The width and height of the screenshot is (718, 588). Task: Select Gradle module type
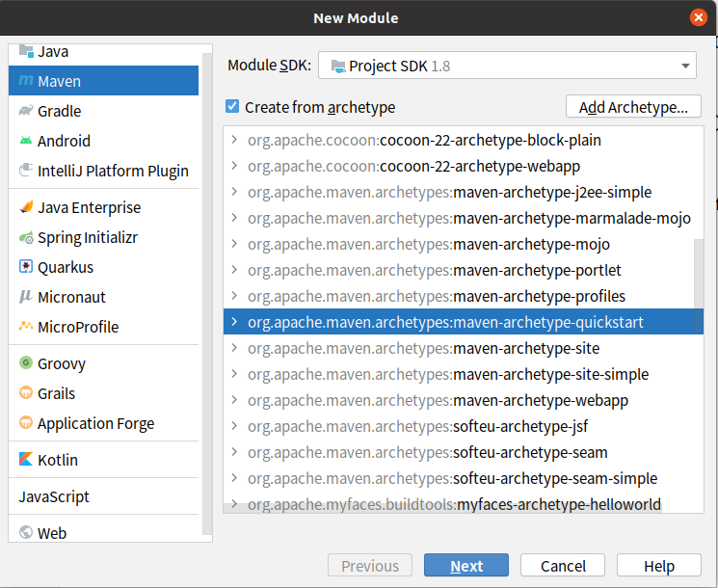click(103, 111)
